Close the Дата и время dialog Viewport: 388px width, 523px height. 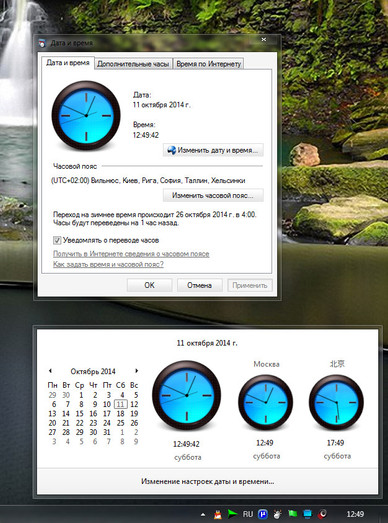click(x=264, y=39)
